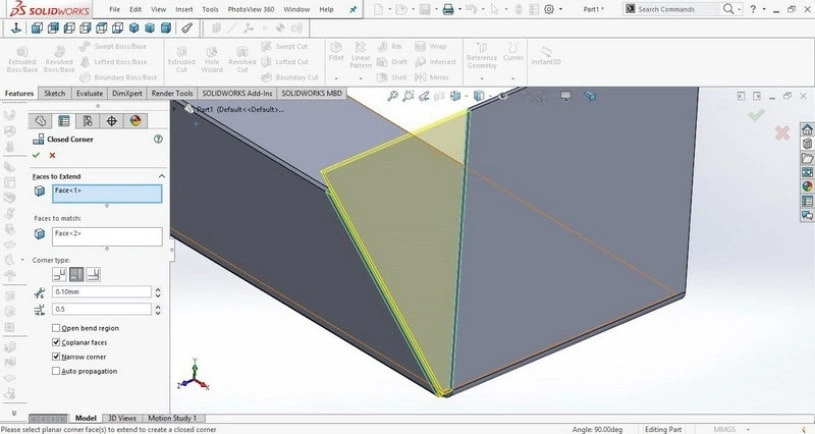Enable Auto propagation checkbox

(56, 371)
